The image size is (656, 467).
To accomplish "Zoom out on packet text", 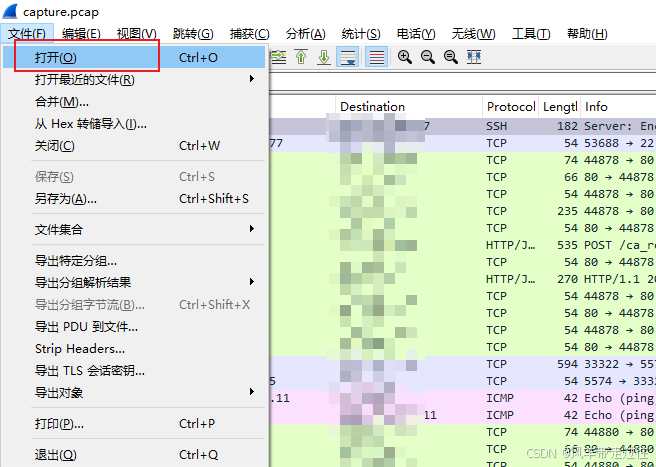I will pos(428,57).
